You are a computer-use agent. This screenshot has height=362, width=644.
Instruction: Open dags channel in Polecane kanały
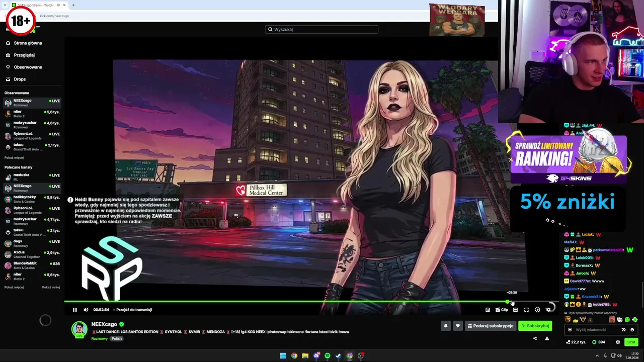coord(32,243)
